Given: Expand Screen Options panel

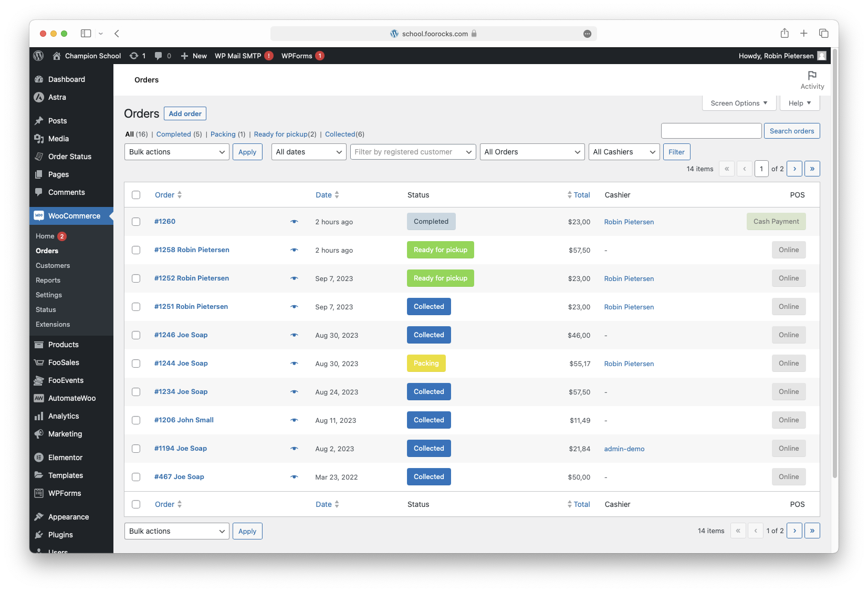Looking at the screenshot, I should pyautogui.click(x=739, y=103).
